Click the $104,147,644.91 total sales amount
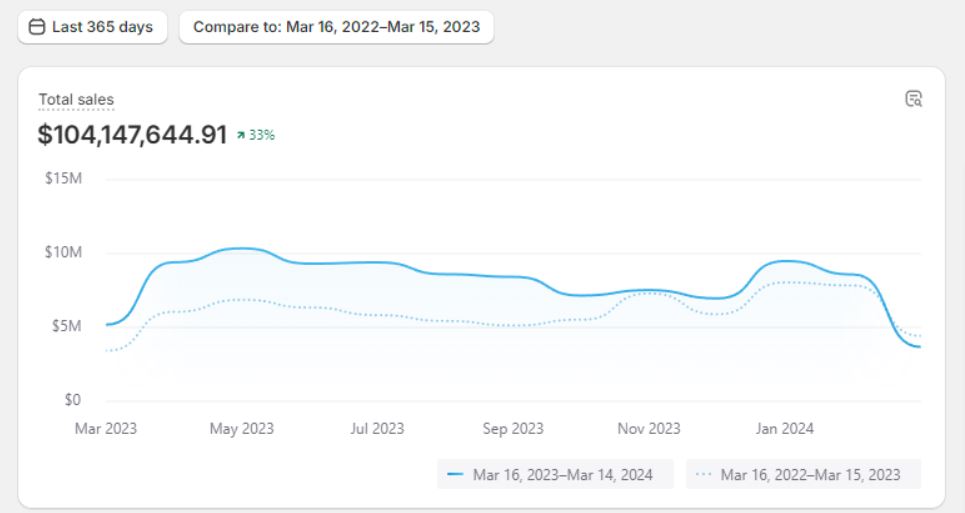 click(x=133, y=135)
